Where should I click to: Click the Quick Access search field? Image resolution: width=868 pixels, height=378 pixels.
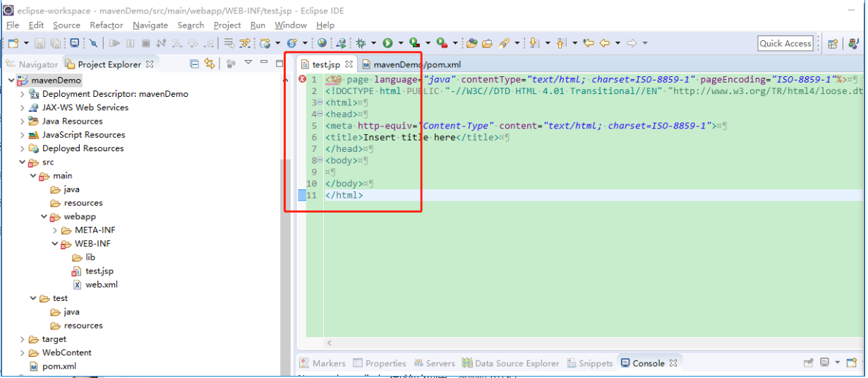coord(785,43)
